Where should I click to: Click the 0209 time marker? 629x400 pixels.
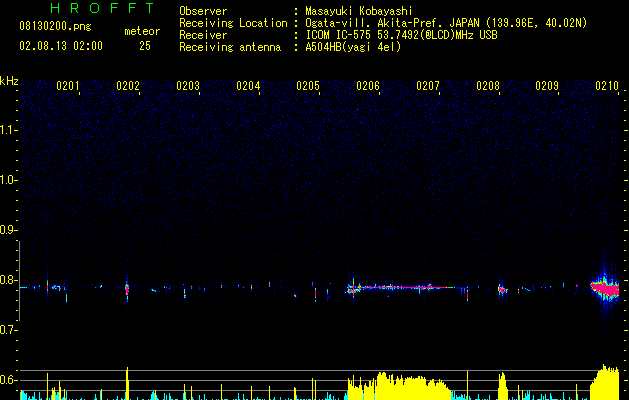[547, 86]
